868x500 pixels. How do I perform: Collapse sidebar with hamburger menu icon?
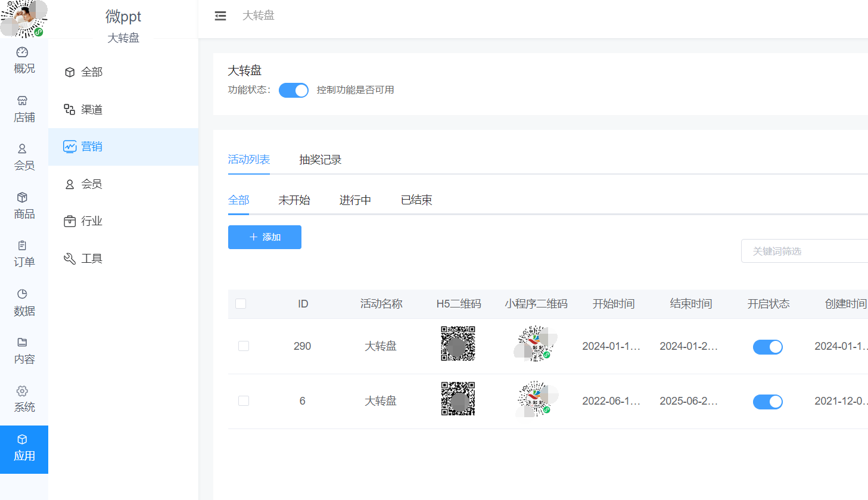(220, 16)
